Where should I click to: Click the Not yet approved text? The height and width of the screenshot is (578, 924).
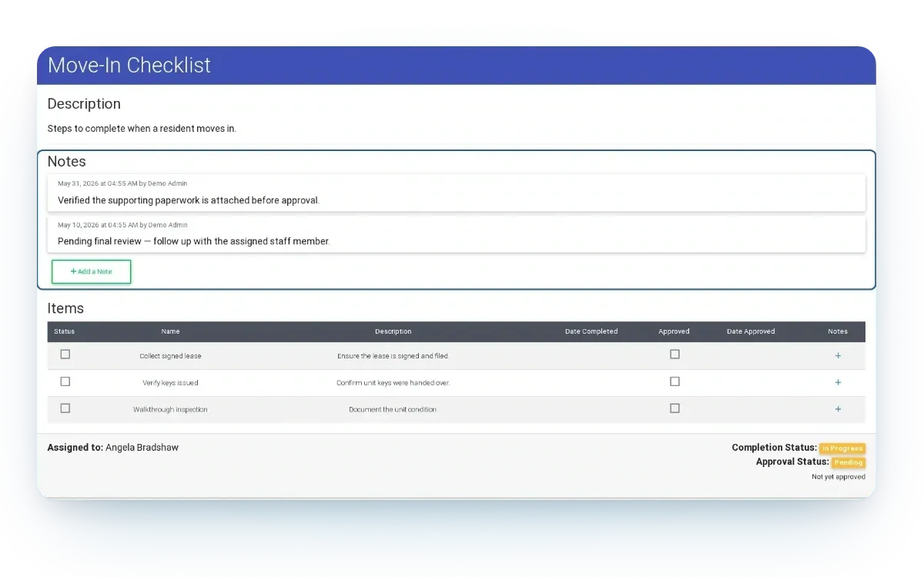[839, 477]
